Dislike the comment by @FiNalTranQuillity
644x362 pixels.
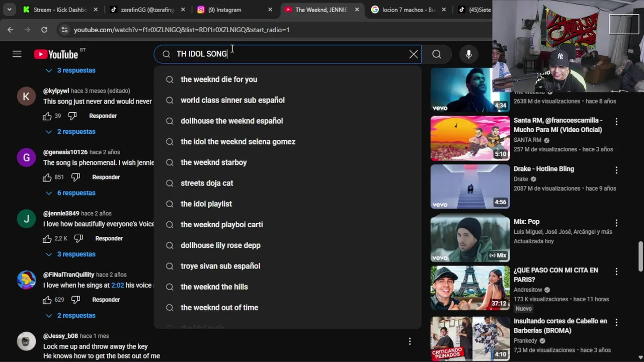pos(75,300)
